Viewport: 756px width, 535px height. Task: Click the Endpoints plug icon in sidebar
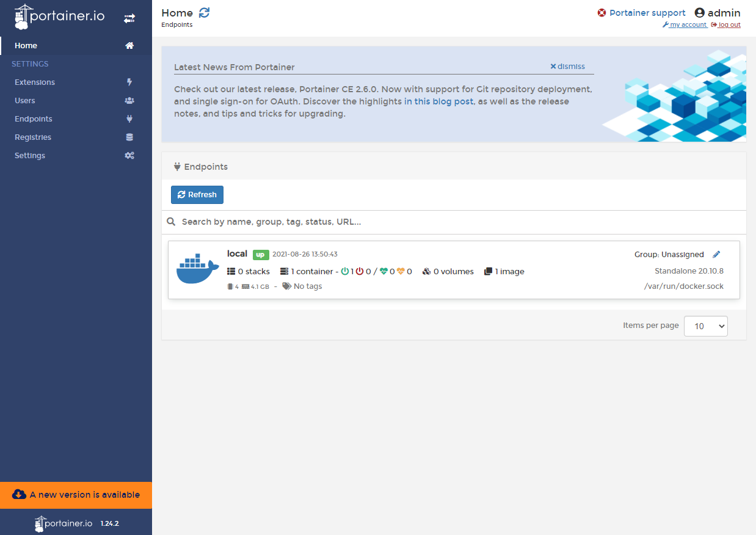click(129, 119)
